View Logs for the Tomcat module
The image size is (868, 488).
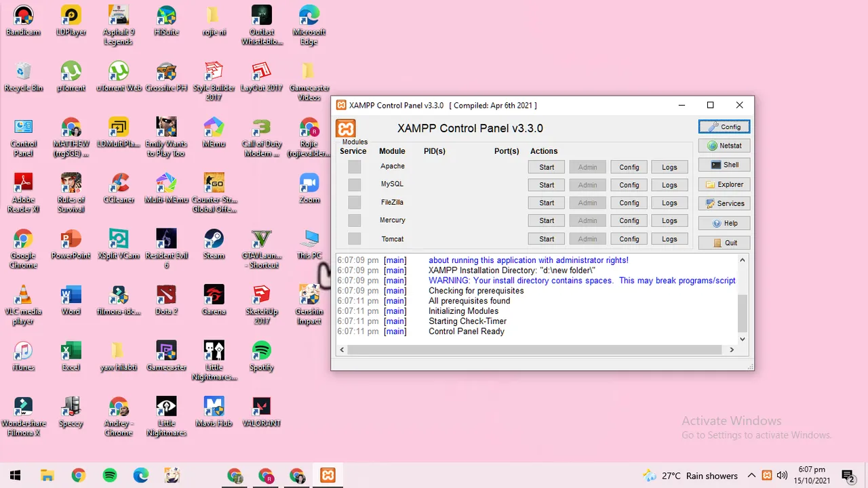tap(669, 239)
